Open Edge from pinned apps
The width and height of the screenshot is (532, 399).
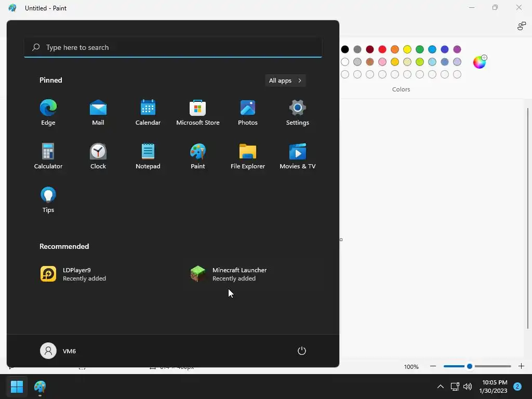(48, 113)
